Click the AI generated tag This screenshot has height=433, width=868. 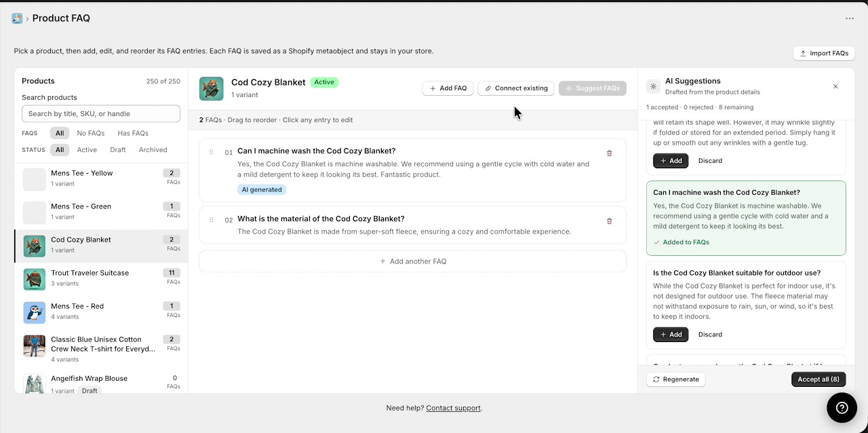tap(262, 189)
